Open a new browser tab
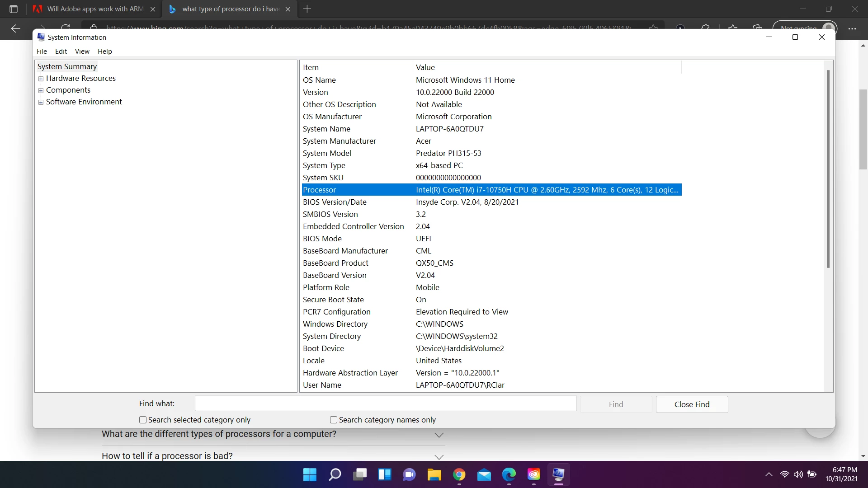This screenshot has width=868, height=488. click(307, 9)
